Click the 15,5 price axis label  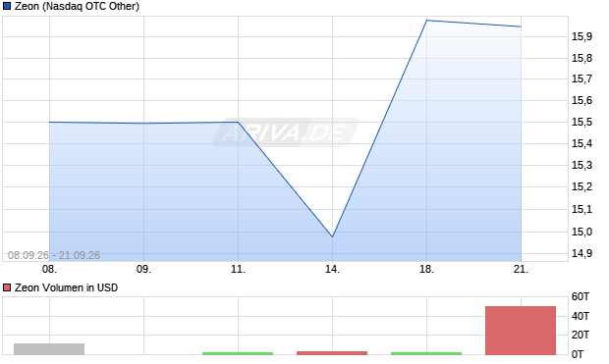coord(581,123)
